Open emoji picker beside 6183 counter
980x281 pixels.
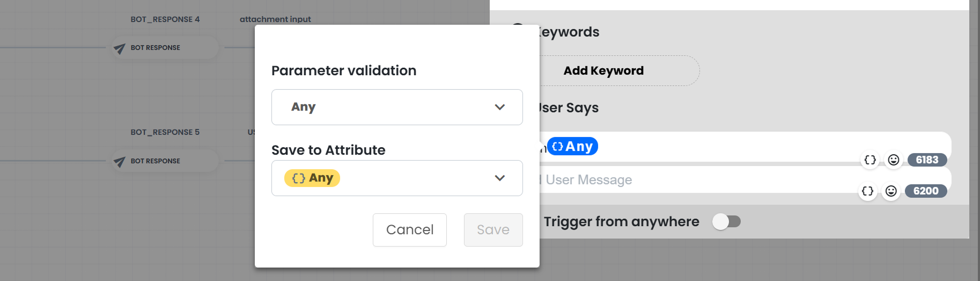click(x=894, y=160)
